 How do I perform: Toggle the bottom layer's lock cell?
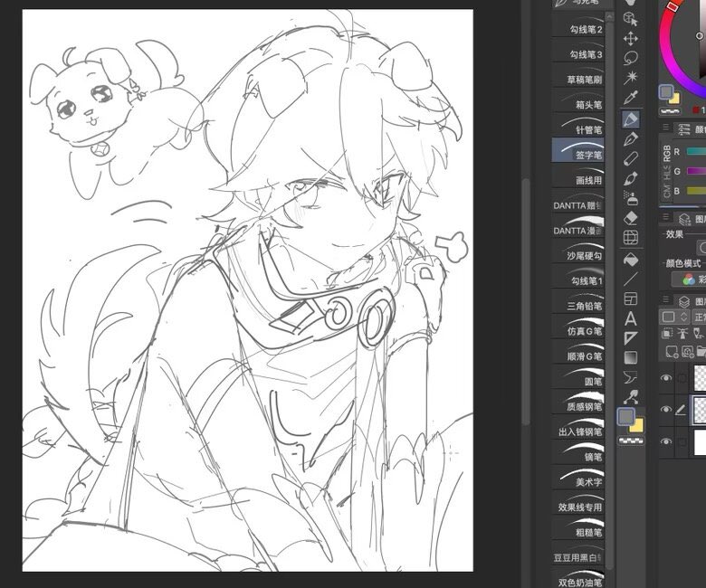pyautogui.click(x=682, y=441)
